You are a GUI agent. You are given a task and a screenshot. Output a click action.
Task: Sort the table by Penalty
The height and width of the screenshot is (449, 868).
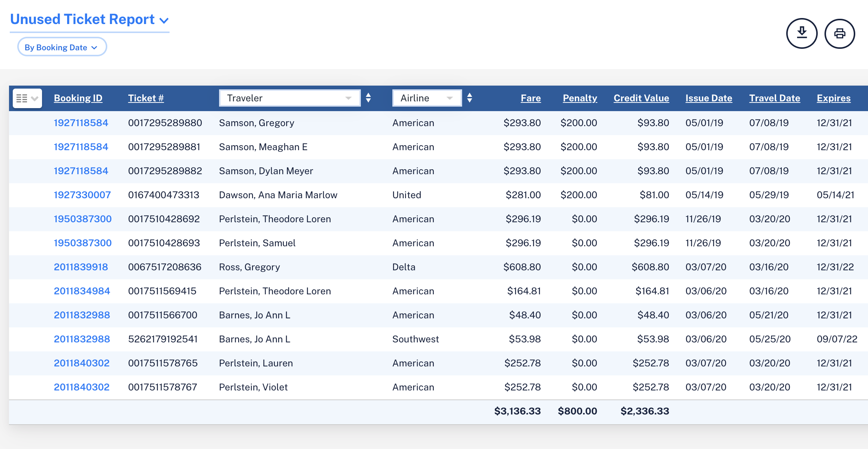pyautogui.click(x=580, y=98)
